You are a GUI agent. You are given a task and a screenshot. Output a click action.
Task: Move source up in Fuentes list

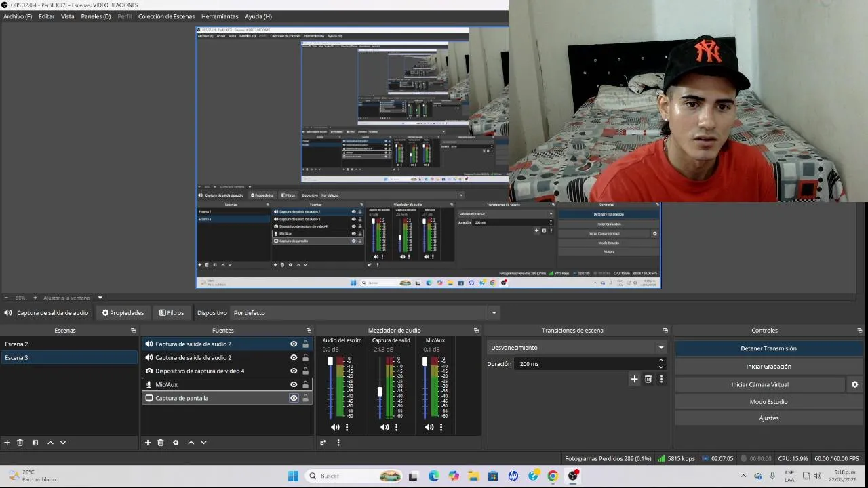point(191,443)
